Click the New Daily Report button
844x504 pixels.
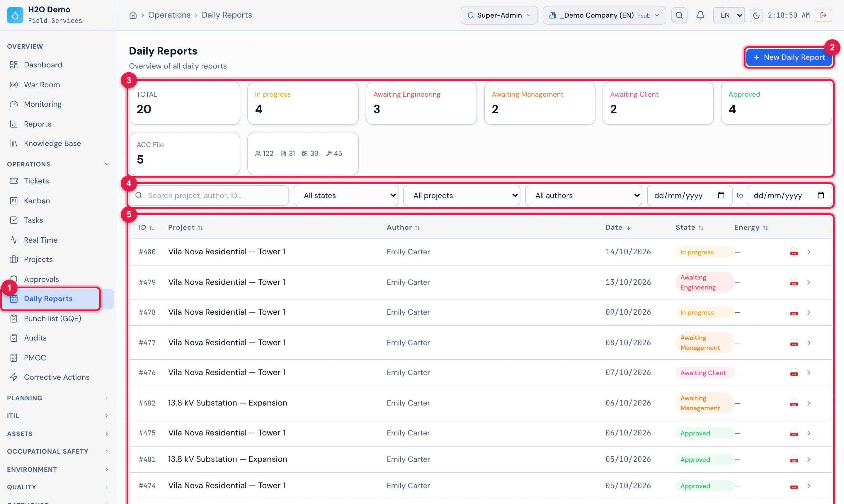coord(789,57)
